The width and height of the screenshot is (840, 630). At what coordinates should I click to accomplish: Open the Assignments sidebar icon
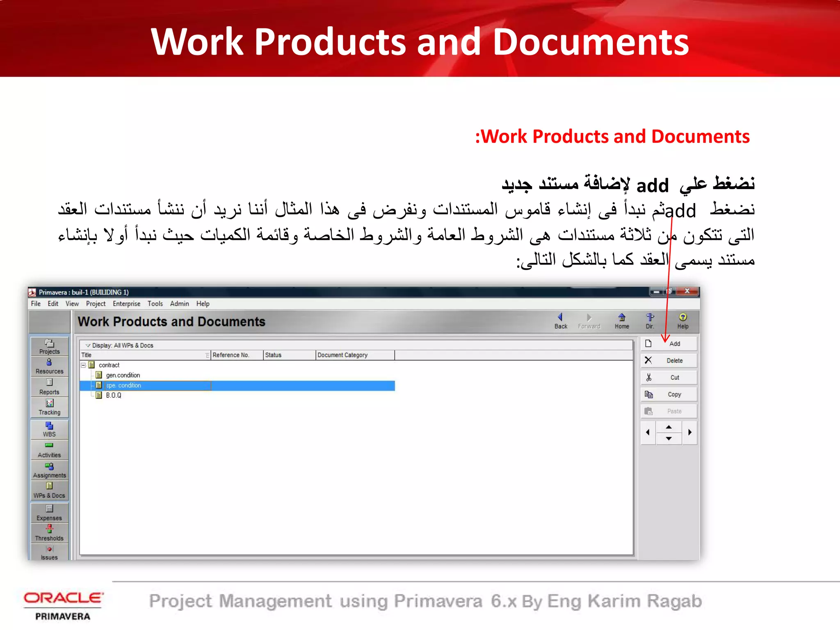[x=49, y=470]
